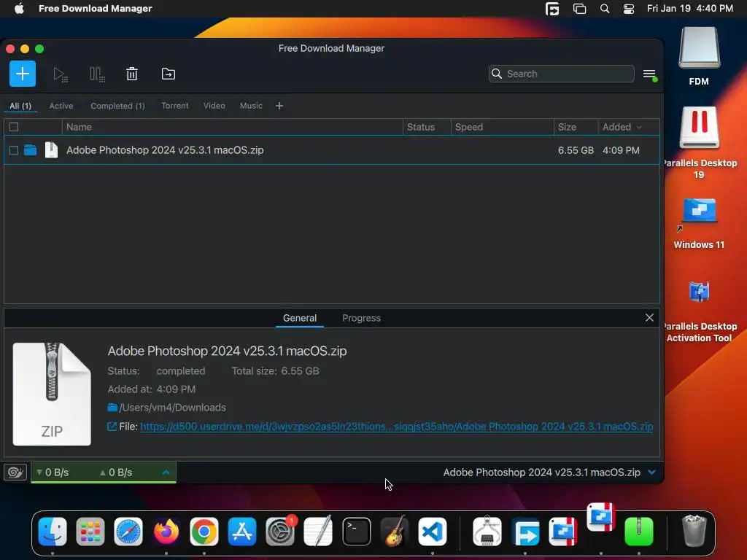Select the Progress details tab
The image size is (747, 560).
click(x=361, y=318)
